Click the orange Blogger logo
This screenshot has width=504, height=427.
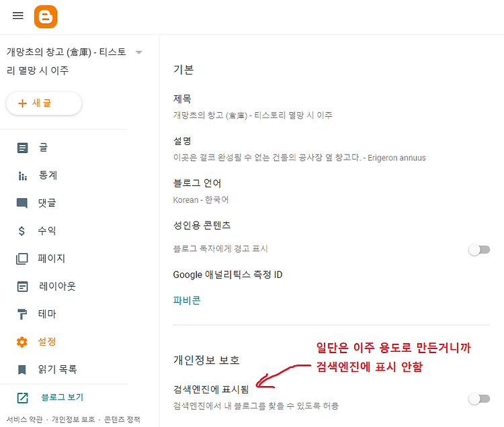tap(46, 17)
